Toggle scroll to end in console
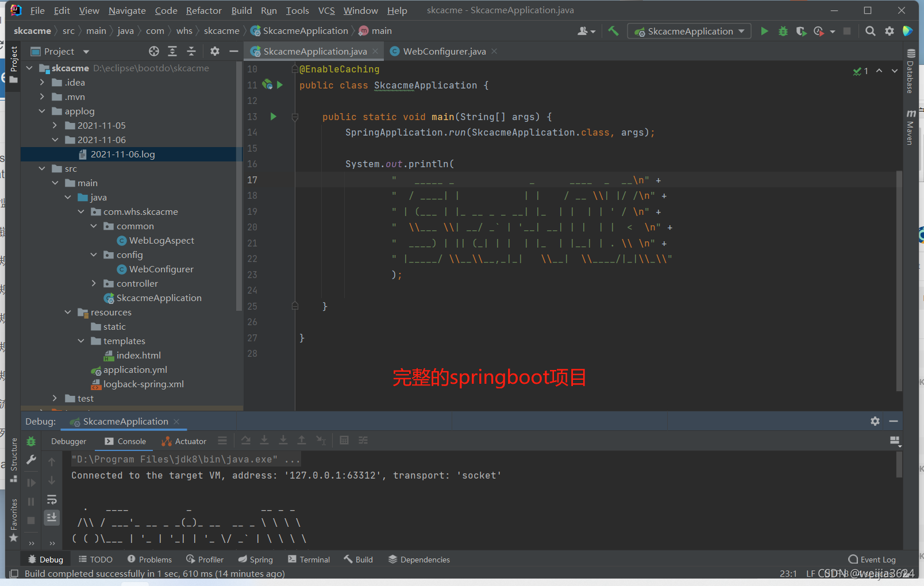Viewport: 924px width, 586px height. [x=52, y=518]
